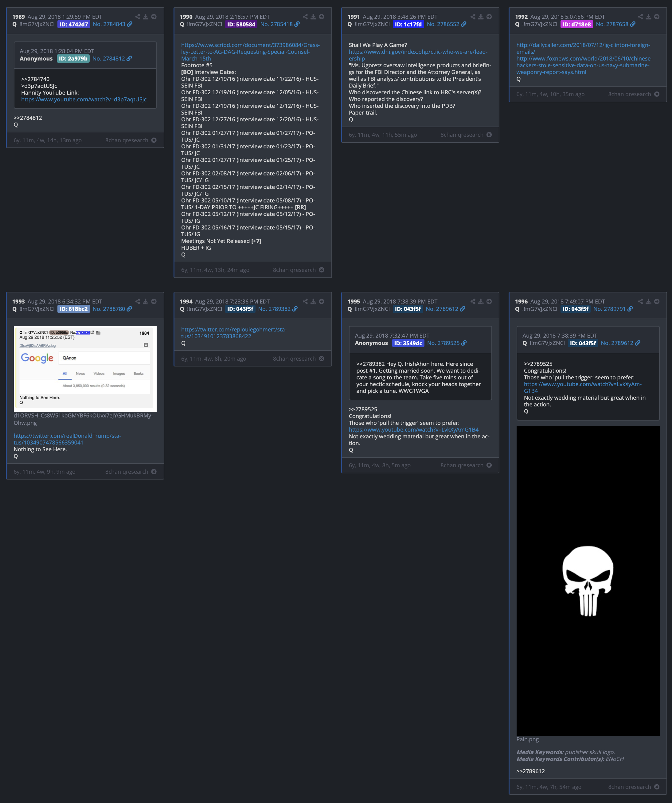This screenshot has height=803, width=672.
Task: Open Hannity YouTube link d3p7aqtUSJc
Action: [x=84, y=100]
